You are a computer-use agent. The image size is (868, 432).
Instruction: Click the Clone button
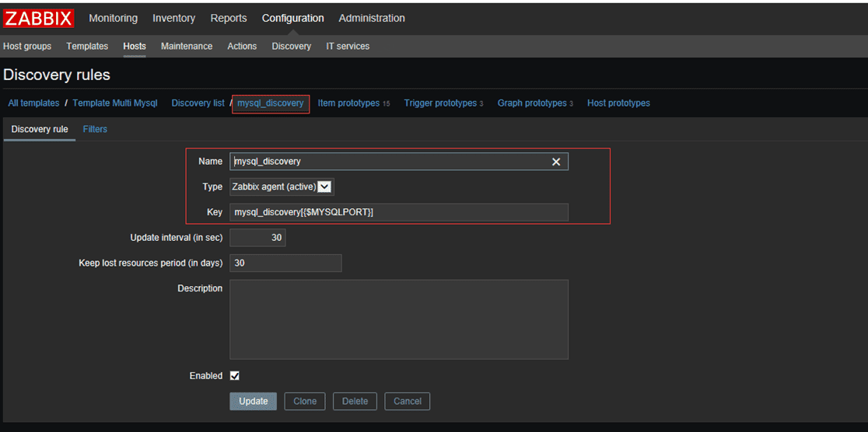pyautogui.click(x=305, y=401)
